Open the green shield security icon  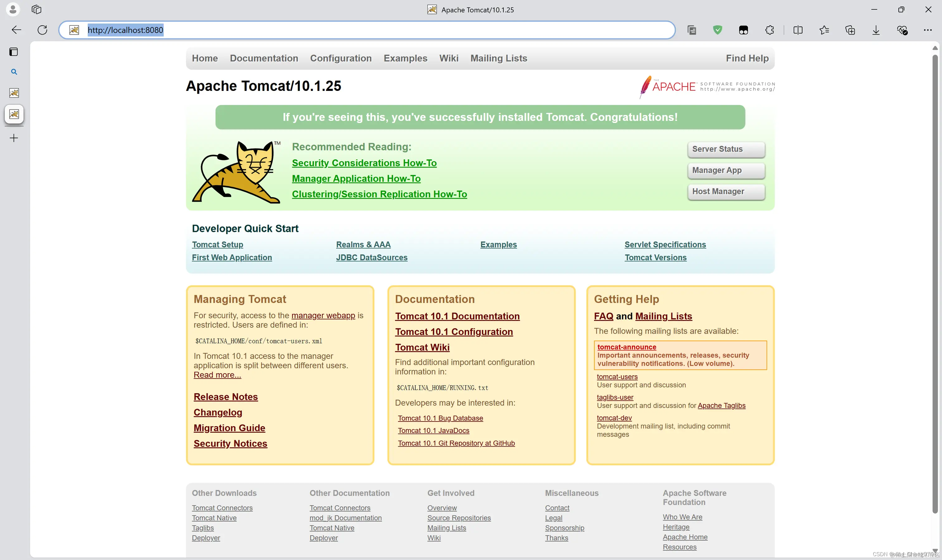(717, 30)
